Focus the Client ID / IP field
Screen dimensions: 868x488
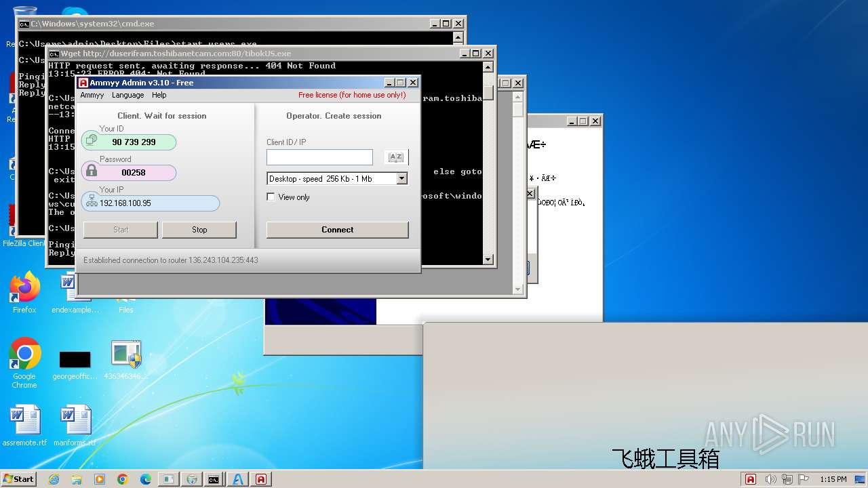[x=319, y=157]
